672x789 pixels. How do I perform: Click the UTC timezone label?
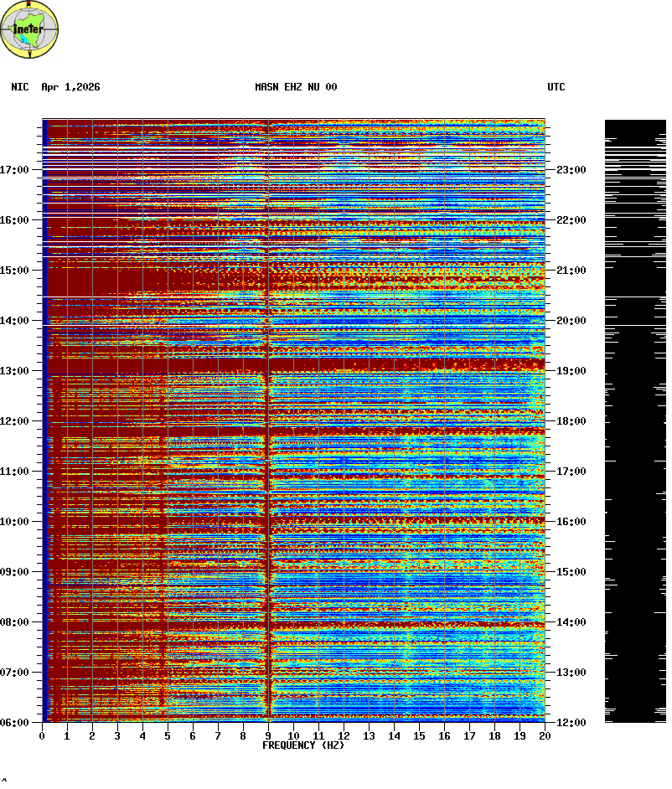click(x=556, y=87)
